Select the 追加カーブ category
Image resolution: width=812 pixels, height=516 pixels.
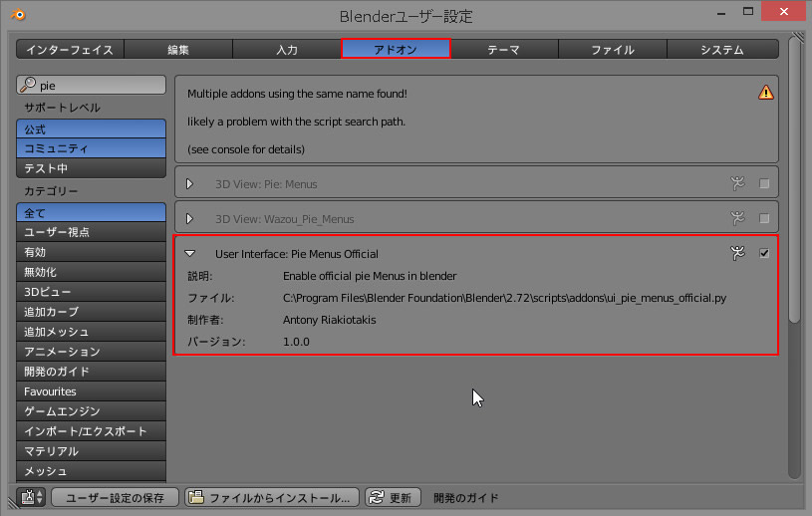(x=91, y=312)
